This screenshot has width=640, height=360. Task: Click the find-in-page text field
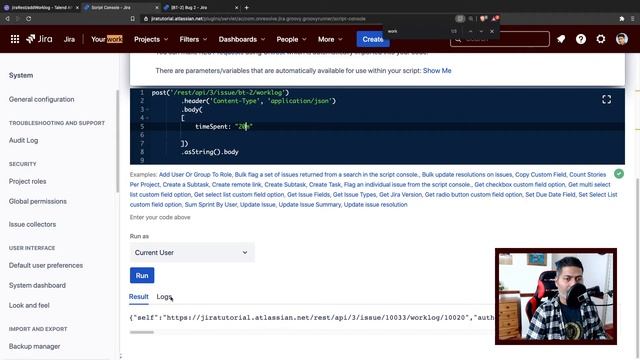[x=416, y=31]
